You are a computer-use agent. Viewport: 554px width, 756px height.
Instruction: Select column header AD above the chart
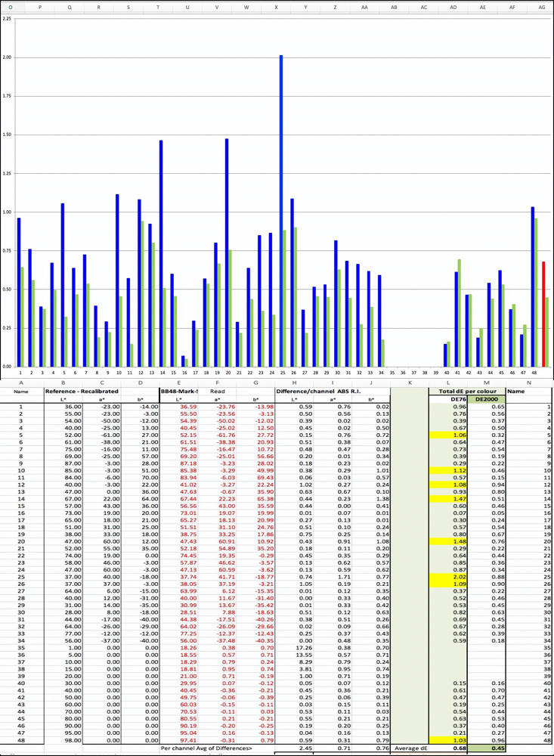[x=453, y=7]
